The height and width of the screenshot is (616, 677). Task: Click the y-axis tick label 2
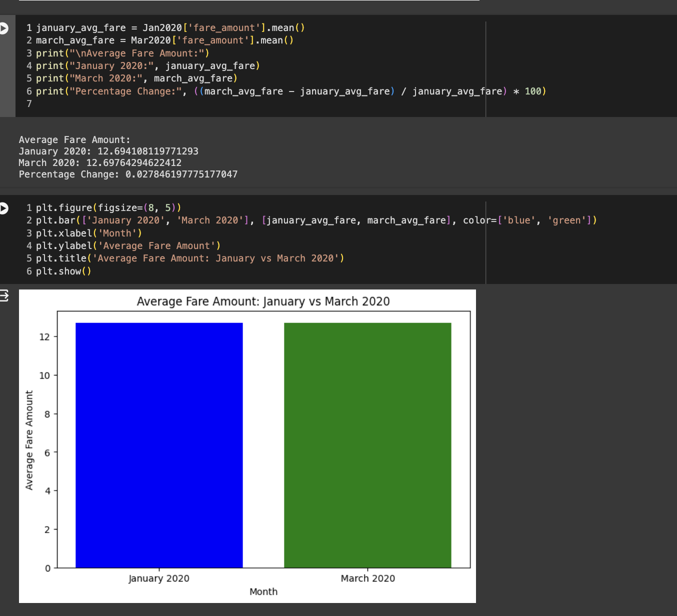47,529
